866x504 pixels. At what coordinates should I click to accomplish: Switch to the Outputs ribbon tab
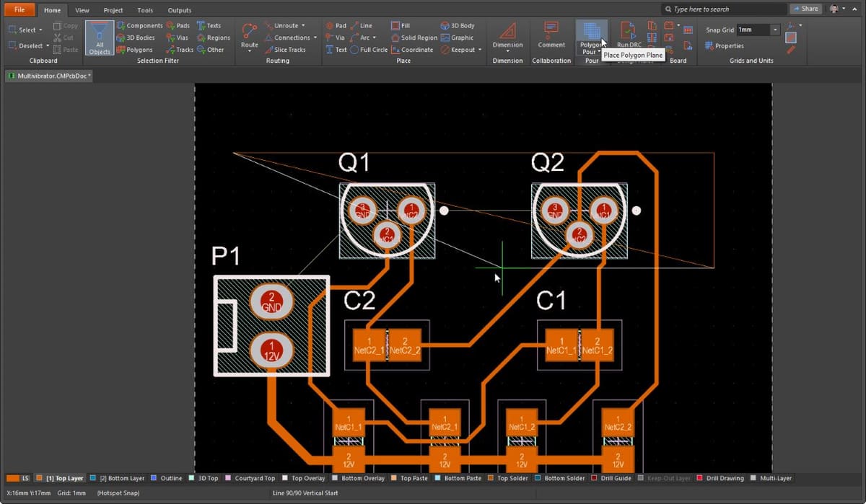click(x=179, y=10)
